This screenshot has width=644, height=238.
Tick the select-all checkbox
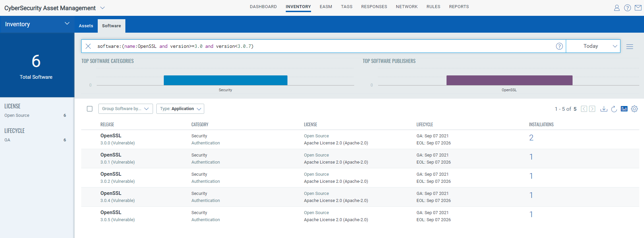point(90,109)
